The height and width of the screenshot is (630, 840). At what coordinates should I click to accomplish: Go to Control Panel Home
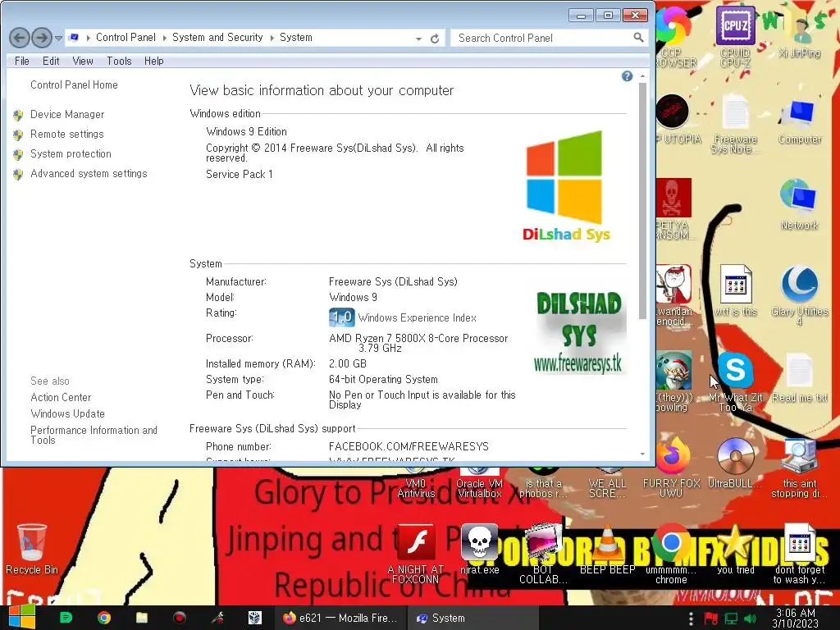[x=74, y=84]
